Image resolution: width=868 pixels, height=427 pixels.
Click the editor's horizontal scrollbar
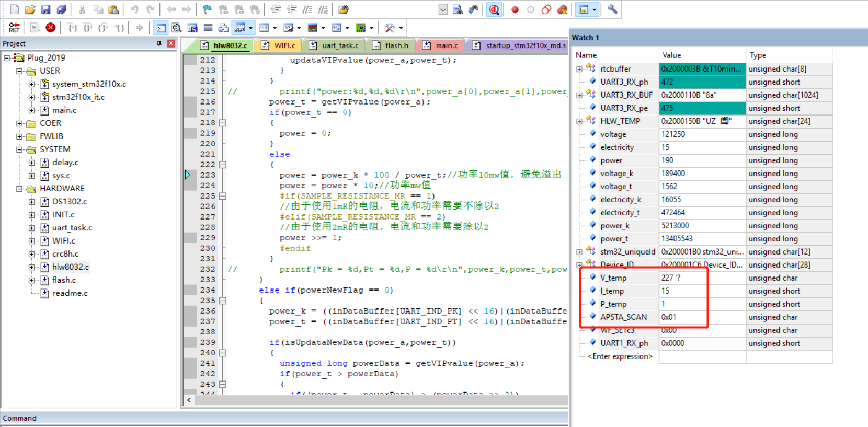[x=381, y=400]
